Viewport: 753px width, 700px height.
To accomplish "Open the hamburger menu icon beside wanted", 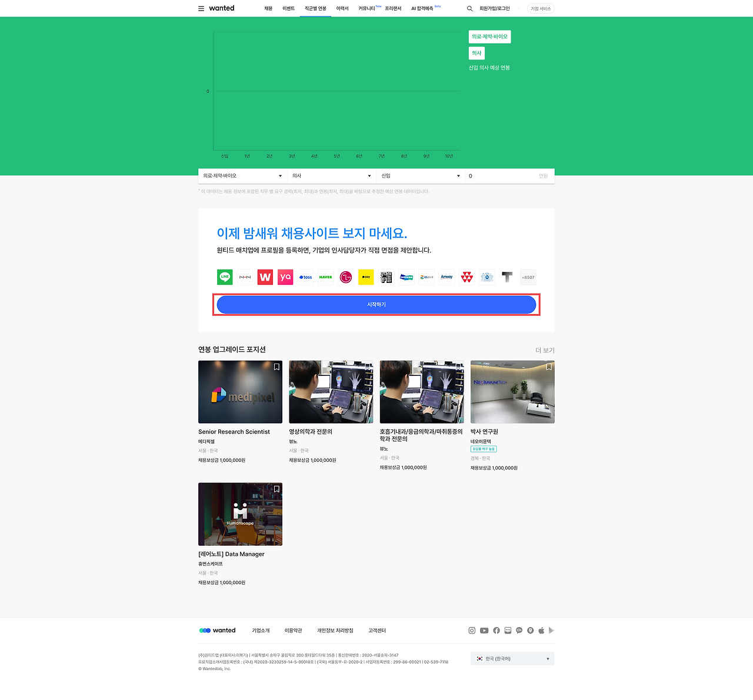I will pyautogui.click(x=201, y=8).
